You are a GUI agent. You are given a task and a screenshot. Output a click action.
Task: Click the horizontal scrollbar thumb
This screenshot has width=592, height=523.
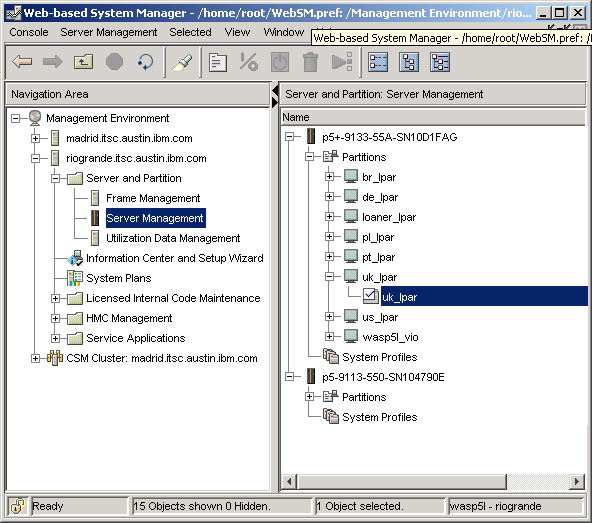pos(402,481)
